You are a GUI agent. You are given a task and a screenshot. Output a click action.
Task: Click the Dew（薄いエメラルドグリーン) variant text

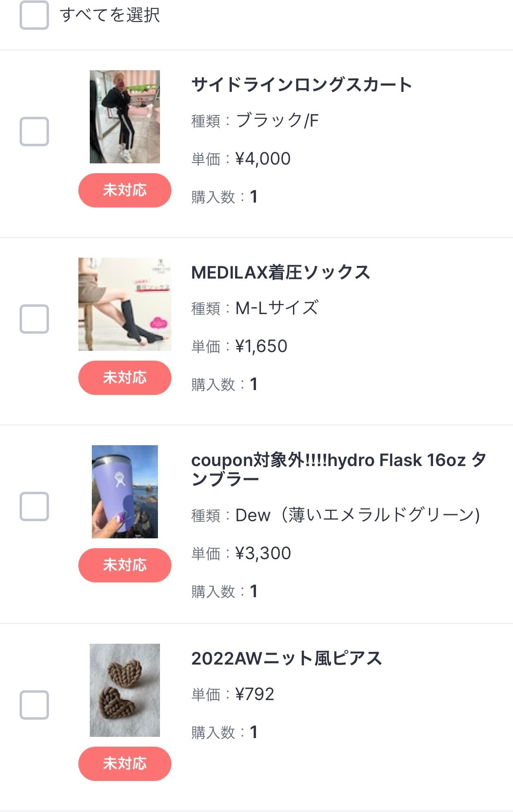click(358, 515)
